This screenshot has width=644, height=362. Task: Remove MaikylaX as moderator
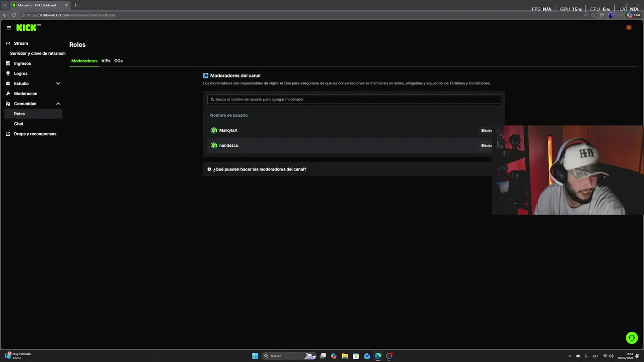point(487,130)
